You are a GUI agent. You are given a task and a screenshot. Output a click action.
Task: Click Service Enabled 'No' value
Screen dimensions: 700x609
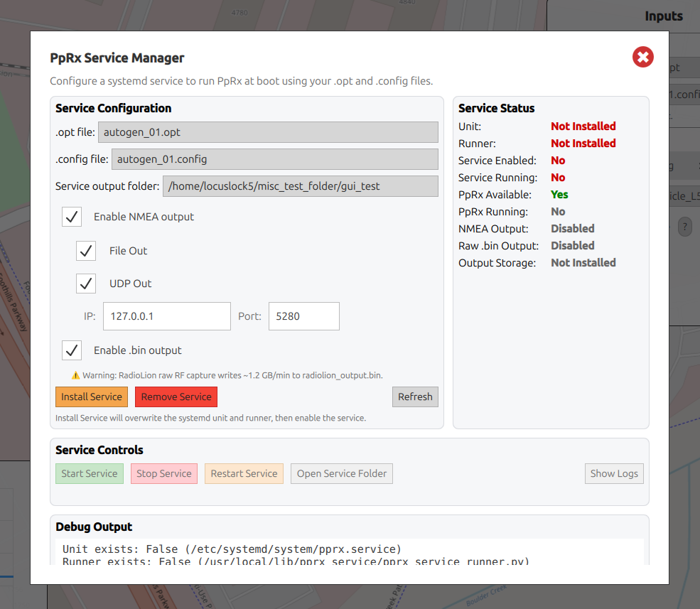[558, 161]
